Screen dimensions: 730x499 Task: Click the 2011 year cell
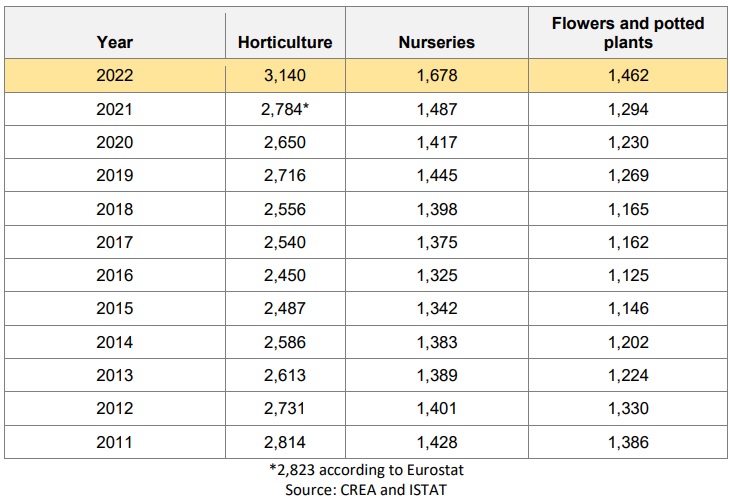point(115,442)
